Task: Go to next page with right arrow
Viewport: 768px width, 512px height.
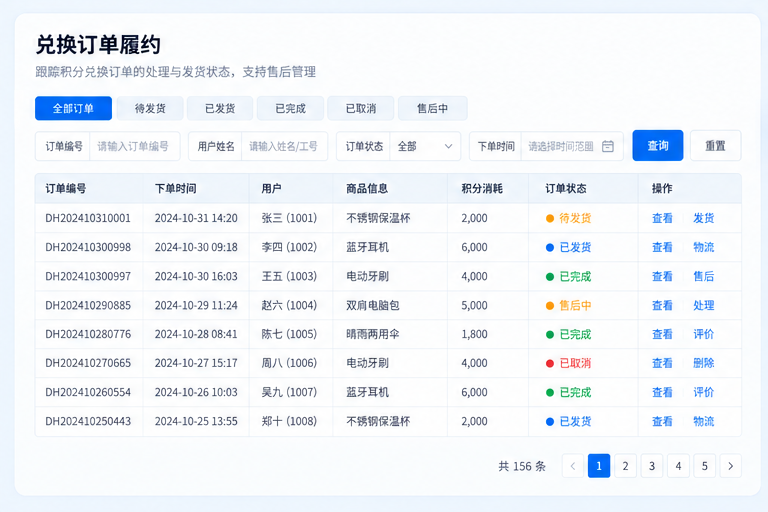Action: [730, 466]
